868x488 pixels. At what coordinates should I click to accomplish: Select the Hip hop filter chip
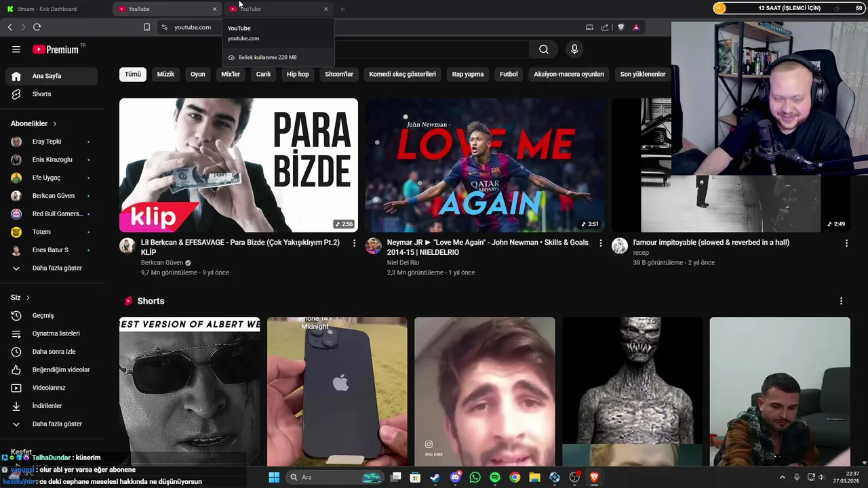(298, 75)
